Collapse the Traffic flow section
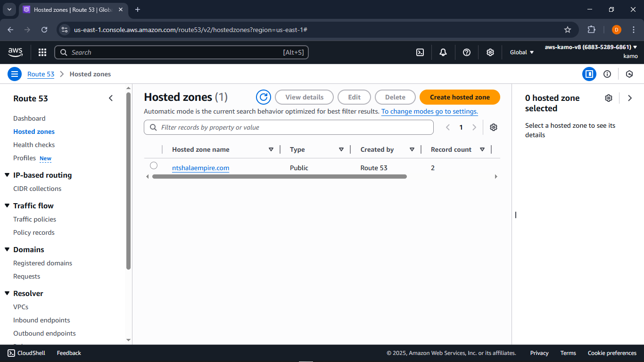644x362 pixels. tap(7, 206)
